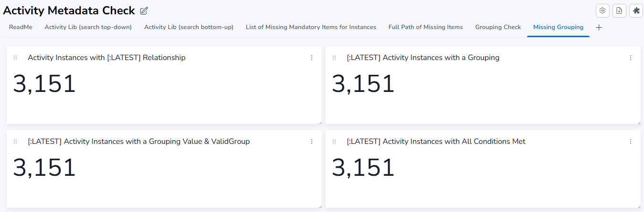The image size is (644, 212).
Task: Click the download dashboard file icon
Action: tap(619, 10)
